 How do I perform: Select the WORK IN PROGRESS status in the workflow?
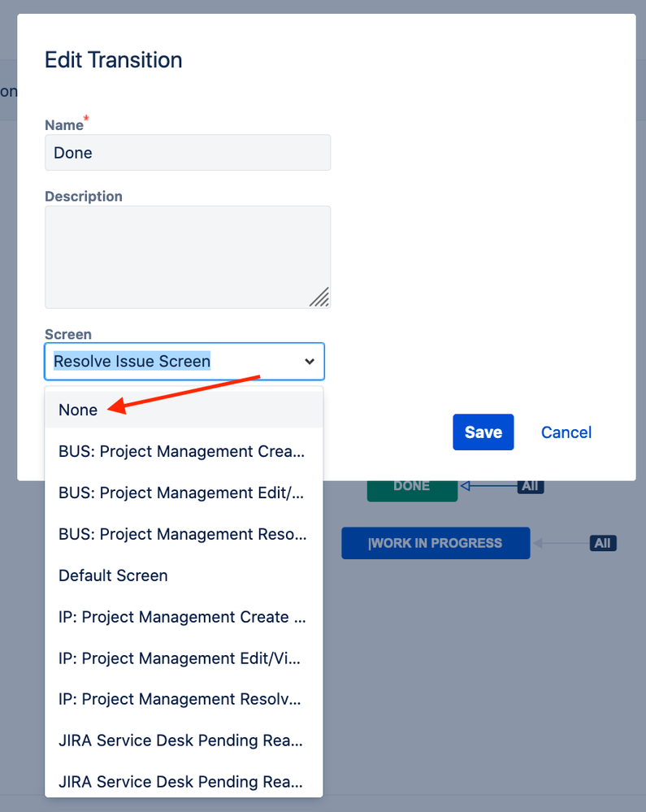[436, 543]
